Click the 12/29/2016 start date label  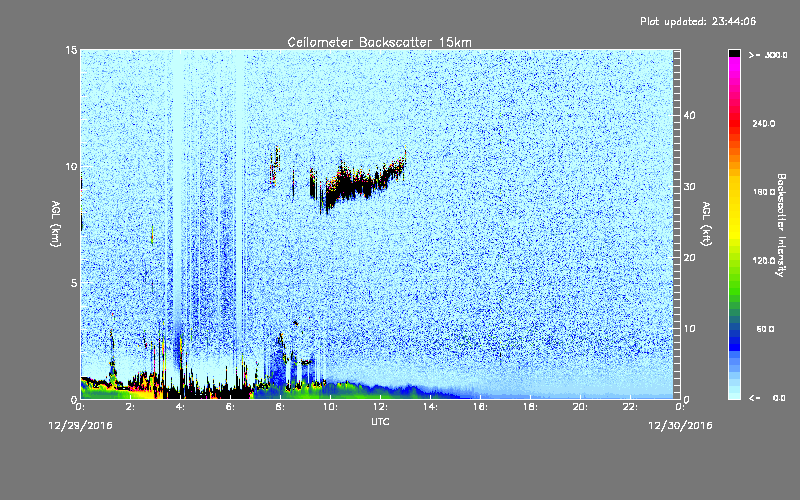pos(81,426)
